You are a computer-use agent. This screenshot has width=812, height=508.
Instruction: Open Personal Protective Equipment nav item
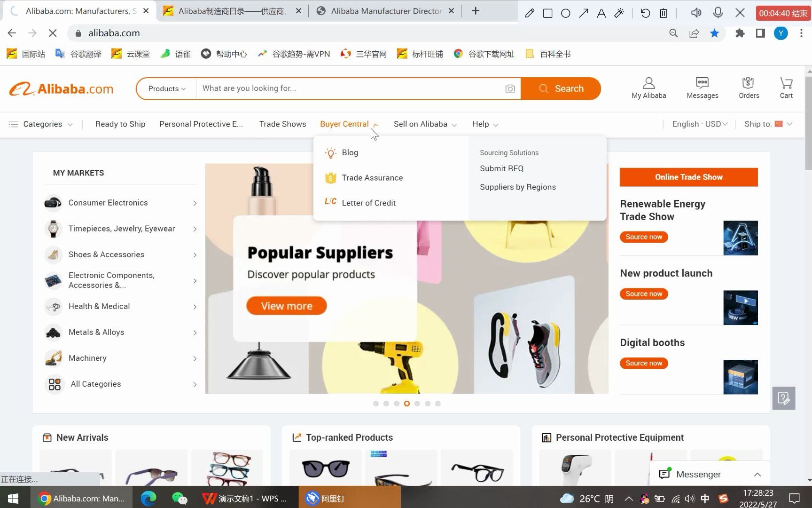click(201, 124)
